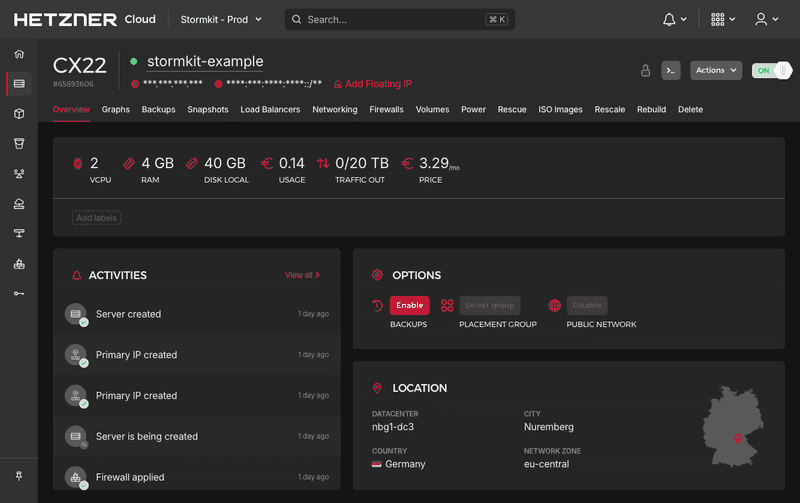Click the vCPU chip icon
Image resolution: width=800 pixels, height=503 pixels.
point(78,163)
